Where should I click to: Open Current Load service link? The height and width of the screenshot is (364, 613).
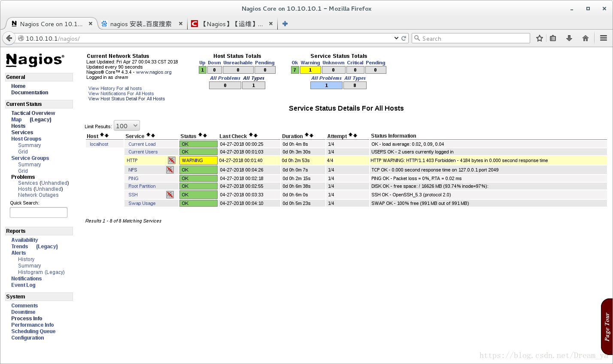(x=142, y=144)
